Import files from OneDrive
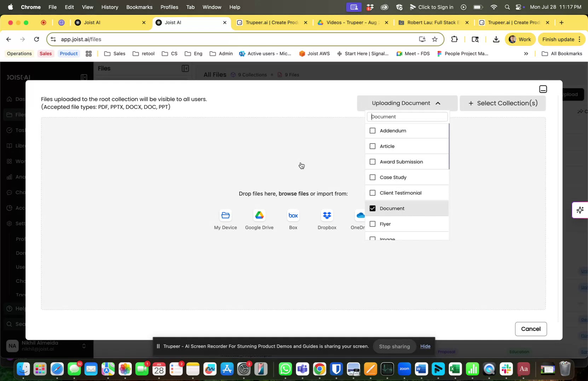Image resolution: width=588 pixels, height=381 pixels. [x=359, y=219]
